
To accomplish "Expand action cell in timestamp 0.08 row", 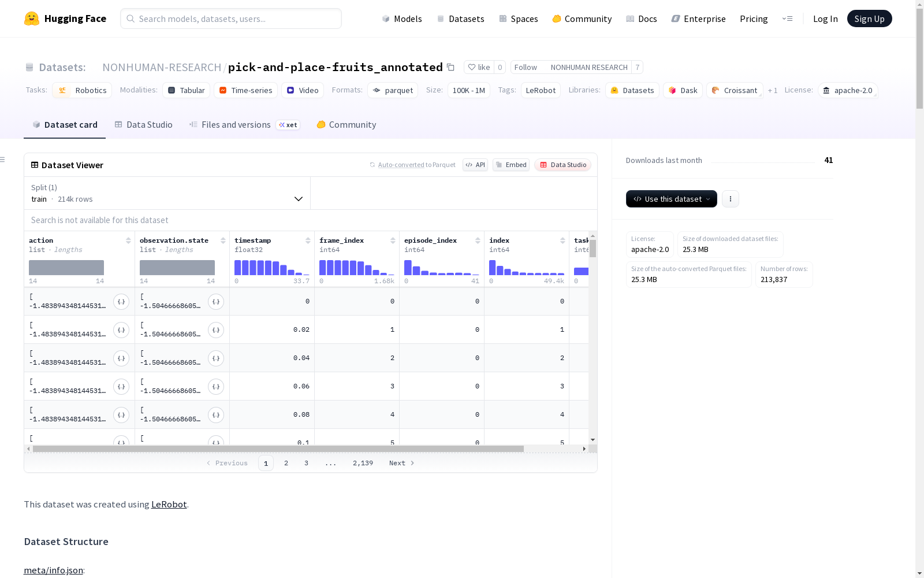I will pos(121,415).
